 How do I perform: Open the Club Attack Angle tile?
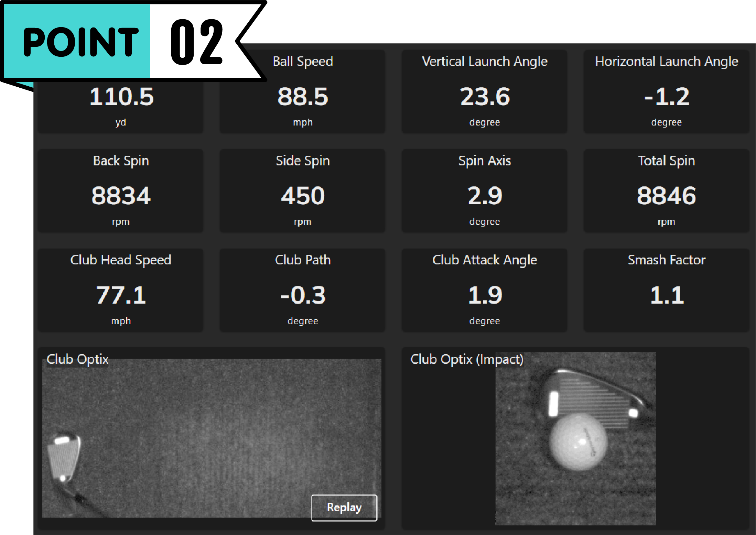(484, 291)
